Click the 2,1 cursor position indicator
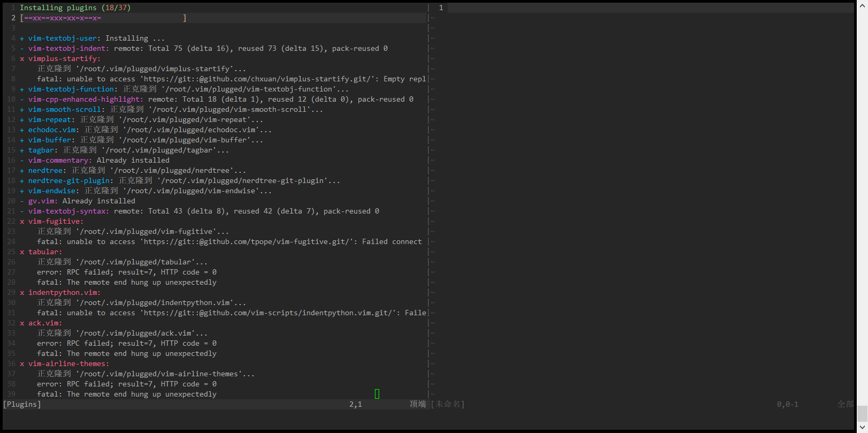The width and height of the screenshot is (868, 433). 356,404
